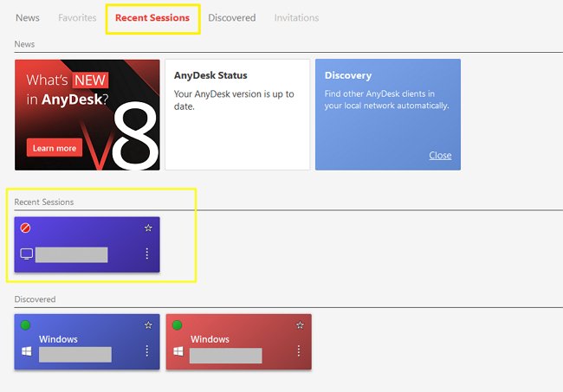563x392 pixels.
Task: Click the monitor icon on recent session tile
Action: click(27, 254)
